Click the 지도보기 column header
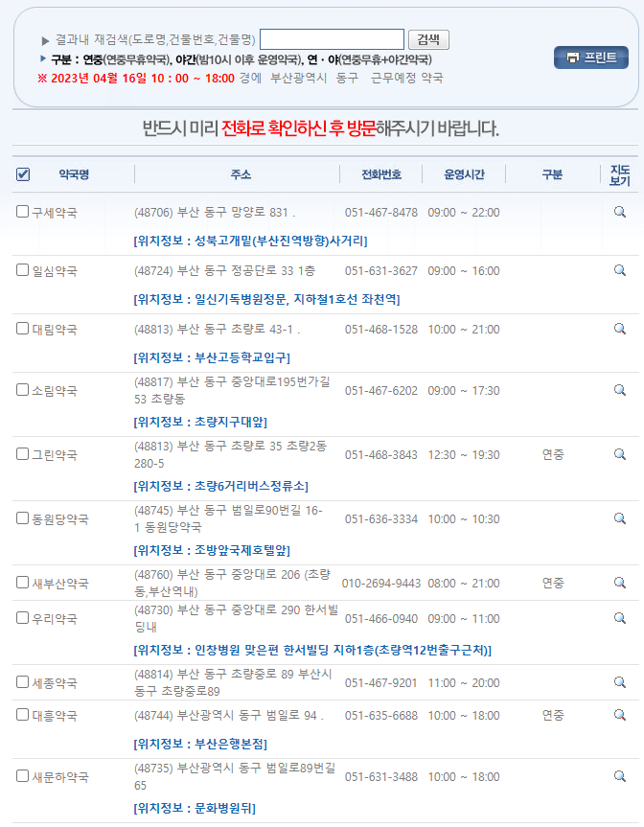The image size is (644, 827). tap(620, 175)
